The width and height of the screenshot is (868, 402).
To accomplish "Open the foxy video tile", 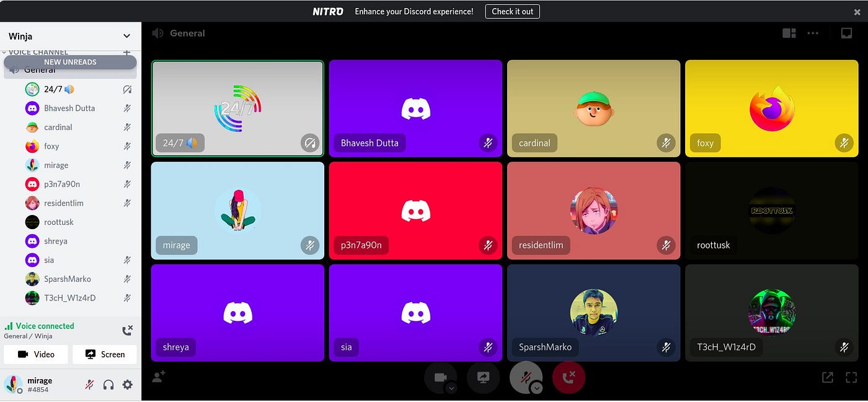I will [x=772, y=108].
